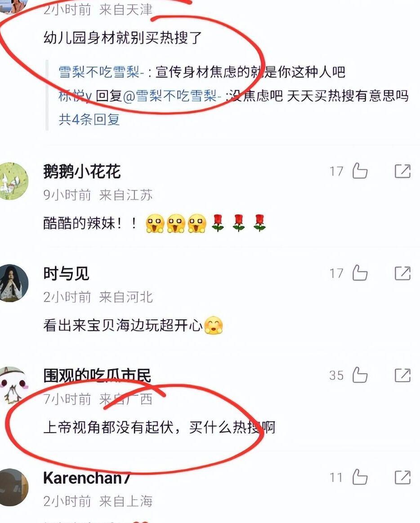Open username 时与见 profile

point(66,274)
